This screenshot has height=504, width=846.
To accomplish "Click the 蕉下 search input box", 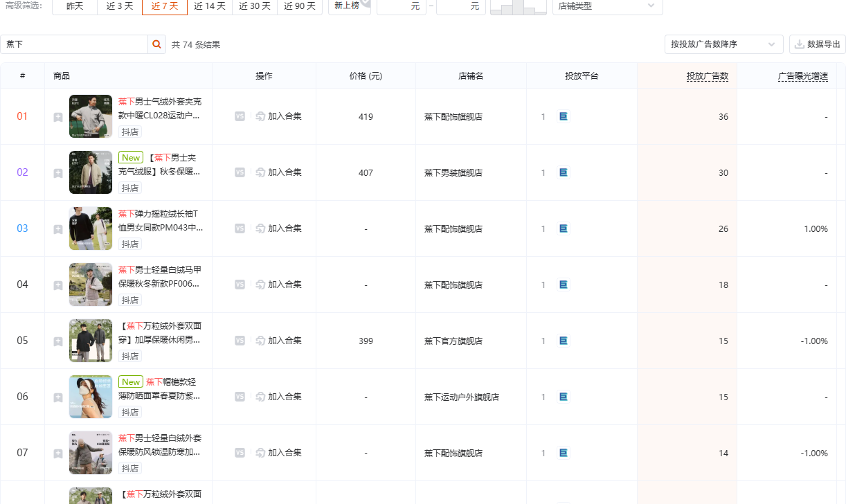I will (74, 44).
